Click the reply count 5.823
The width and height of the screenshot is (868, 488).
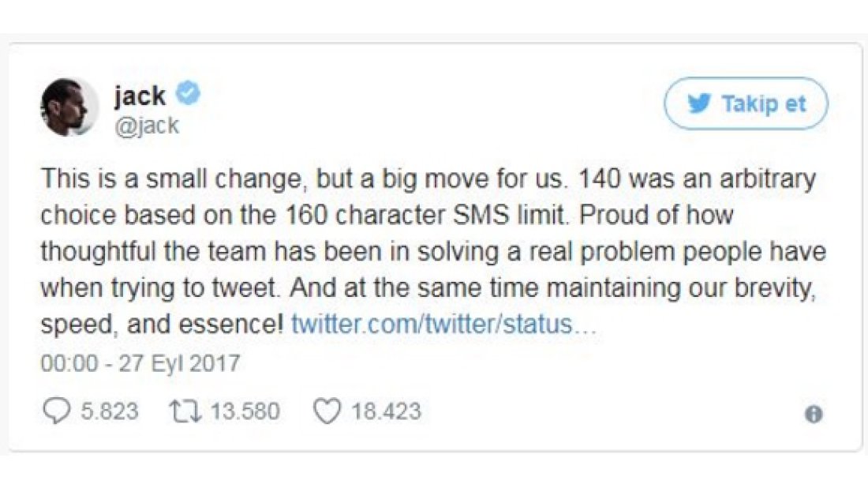click(110, 411)
